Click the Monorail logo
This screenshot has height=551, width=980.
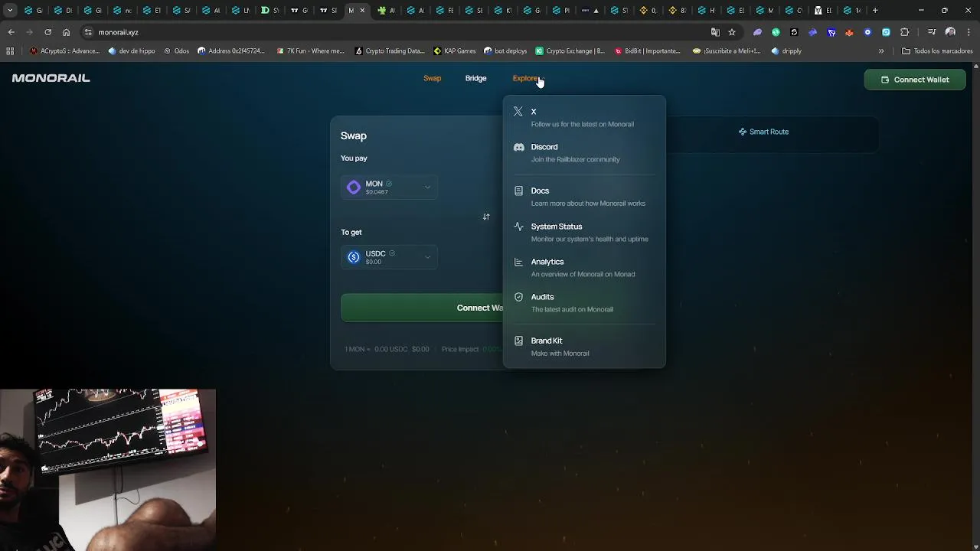(x=51, y=78)
